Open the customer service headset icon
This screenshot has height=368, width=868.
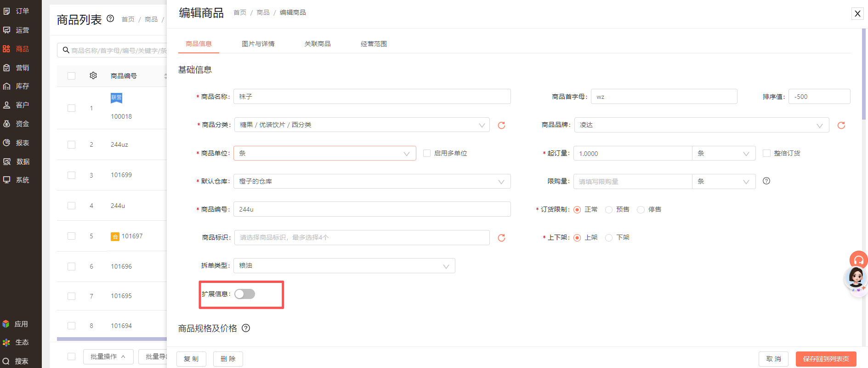point(858,260)
